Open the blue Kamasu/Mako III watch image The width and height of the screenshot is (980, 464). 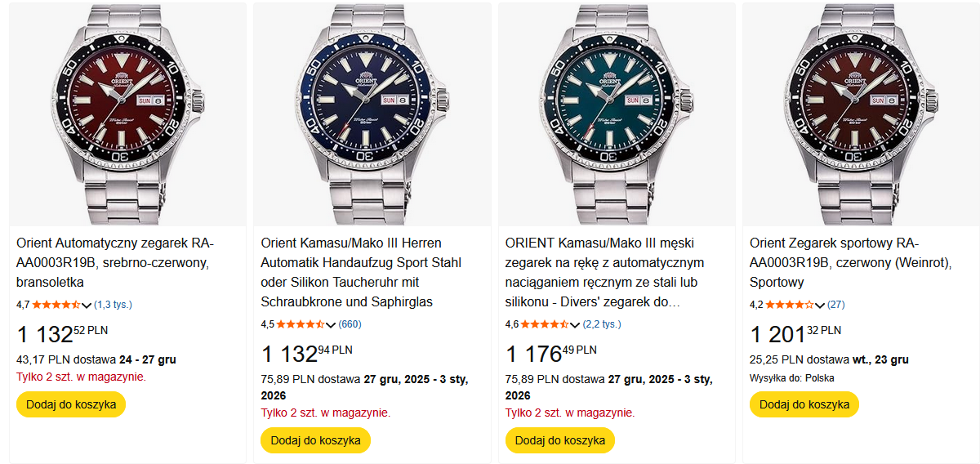372,114
